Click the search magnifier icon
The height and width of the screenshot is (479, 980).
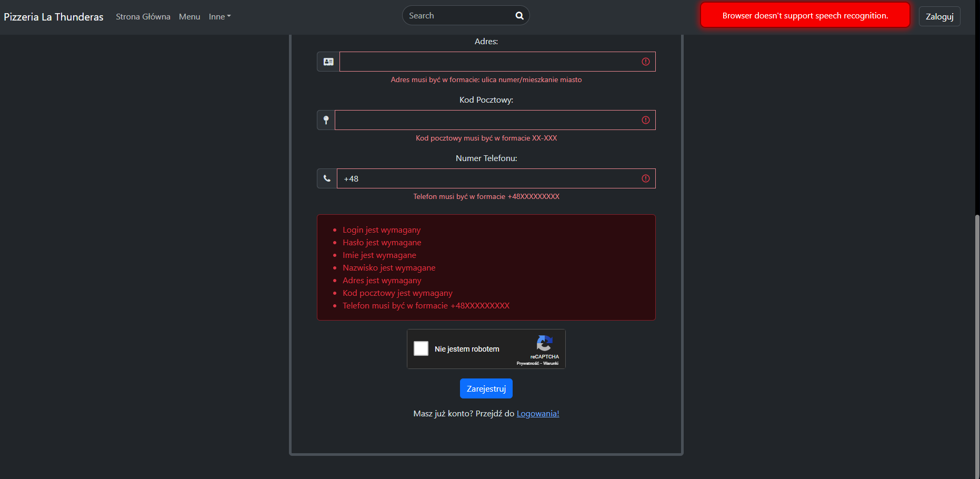519,16
